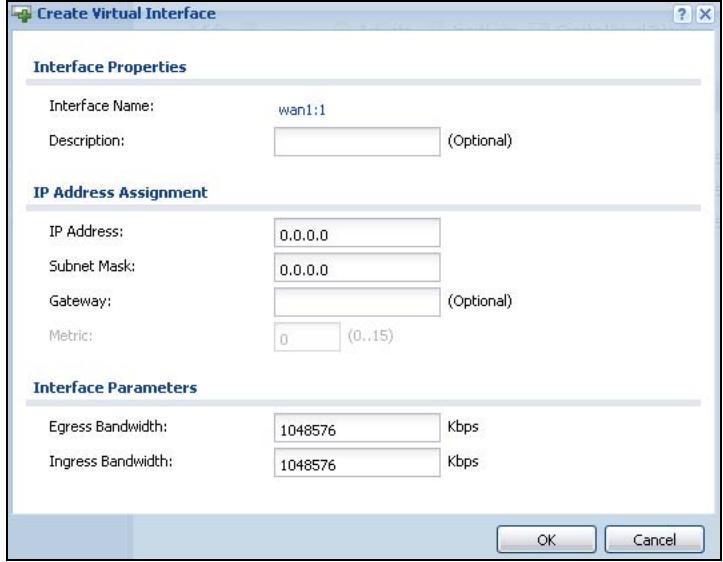This screenshot has height=562, width=723.
Task: Focus the Gateway input field
Action: click(x=357, y=302)
